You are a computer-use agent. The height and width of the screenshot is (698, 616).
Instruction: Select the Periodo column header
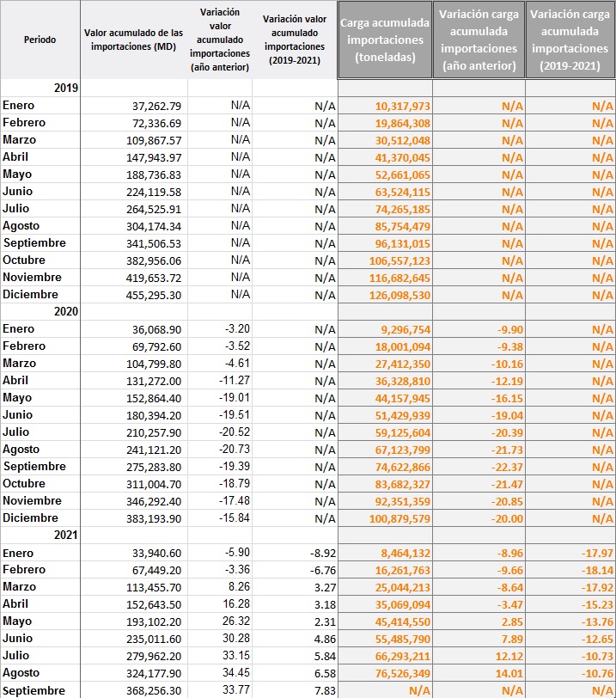pos(40,40)
